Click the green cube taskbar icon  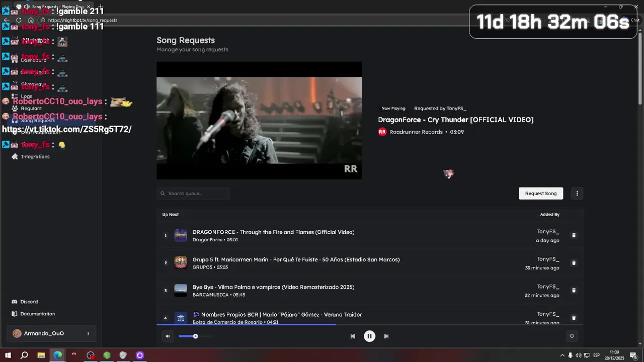107,355
